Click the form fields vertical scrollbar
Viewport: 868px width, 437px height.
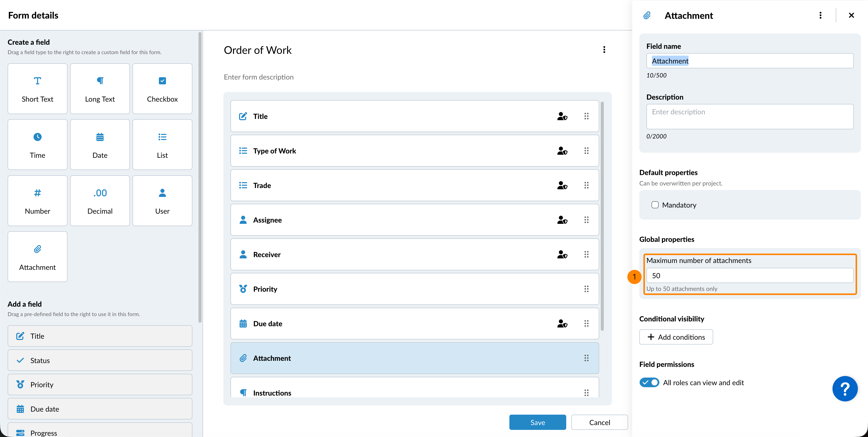[602, 216]
